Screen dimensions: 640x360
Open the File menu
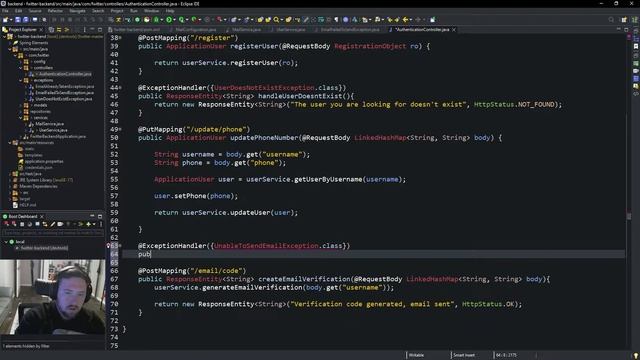[5, 11]
